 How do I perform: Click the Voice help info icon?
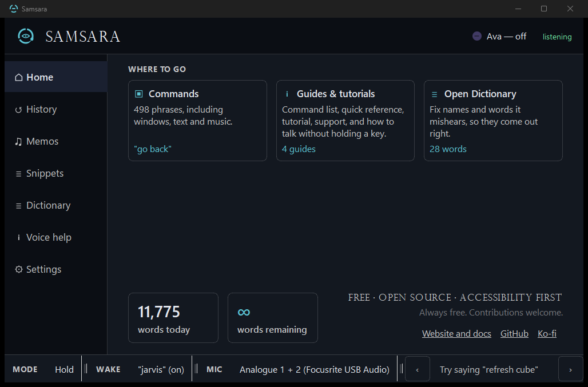19,238
